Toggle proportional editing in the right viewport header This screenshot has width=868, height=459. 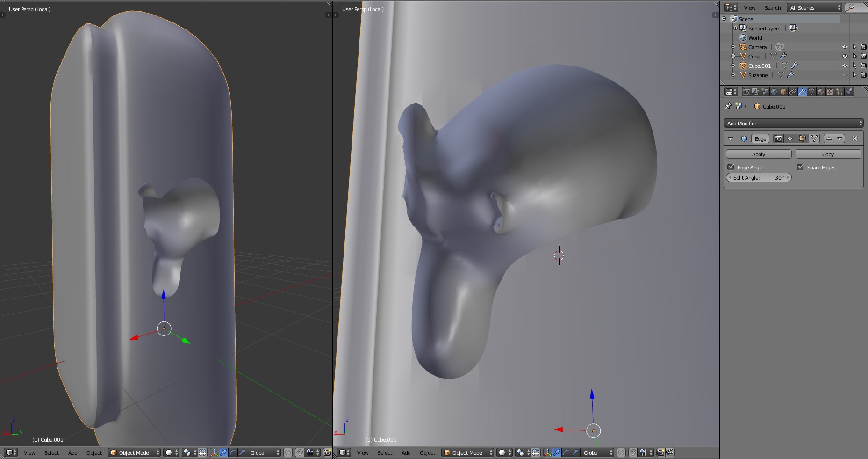[x=621, y=452]
